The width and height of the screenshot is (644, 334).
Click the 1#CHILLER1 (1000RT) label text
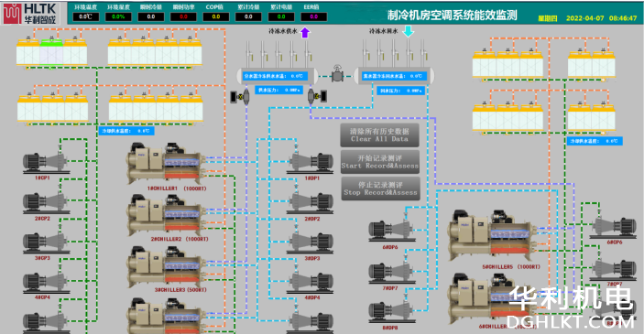[177, 189]
